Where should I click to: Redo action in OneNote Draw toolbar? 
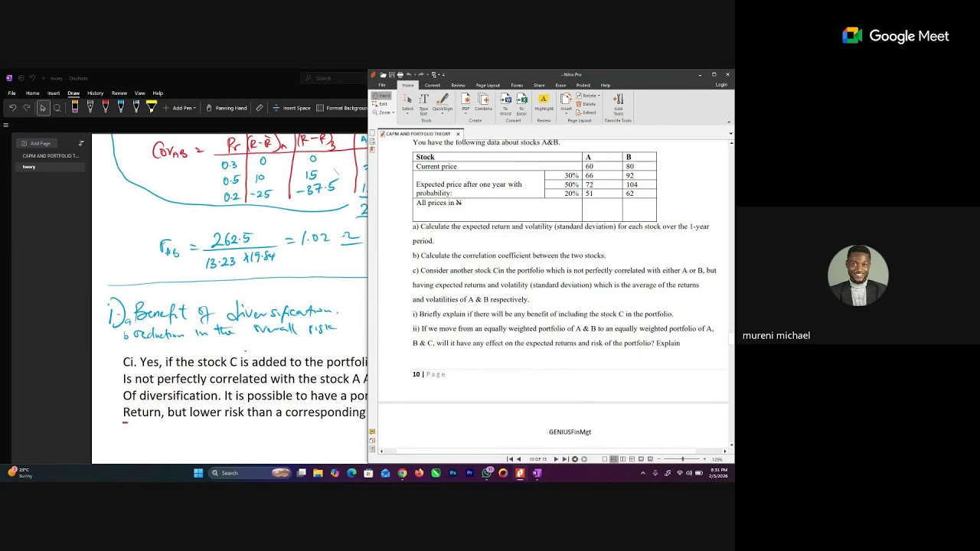(x=27, y=108)
